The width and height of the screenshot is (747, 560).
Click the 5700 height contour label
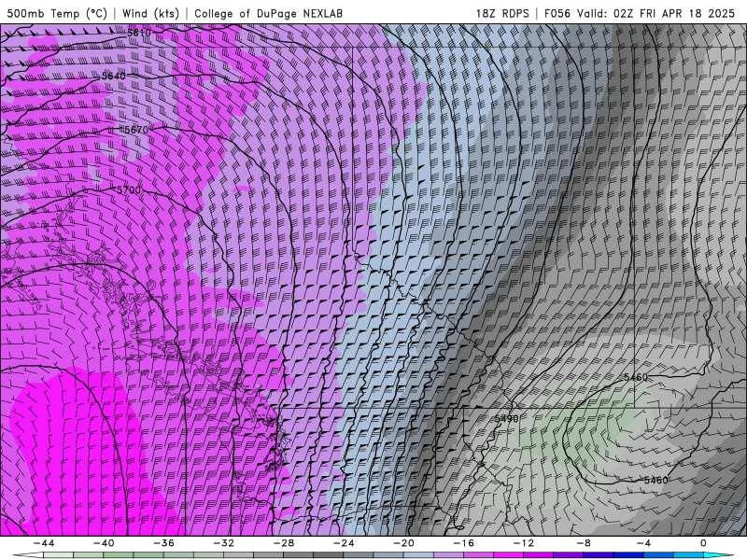(129, 190)
